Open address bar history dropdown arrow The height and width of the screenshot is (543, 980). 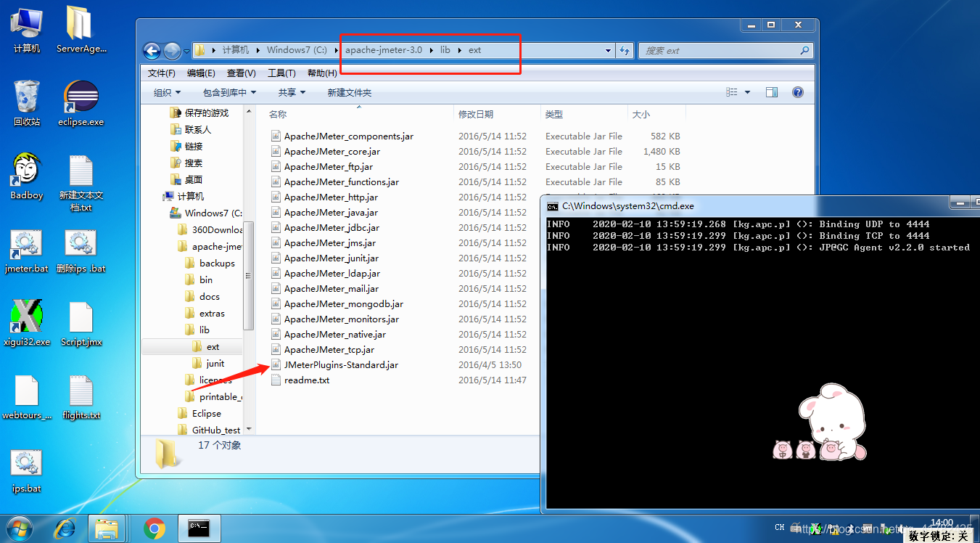pos(609,51)
